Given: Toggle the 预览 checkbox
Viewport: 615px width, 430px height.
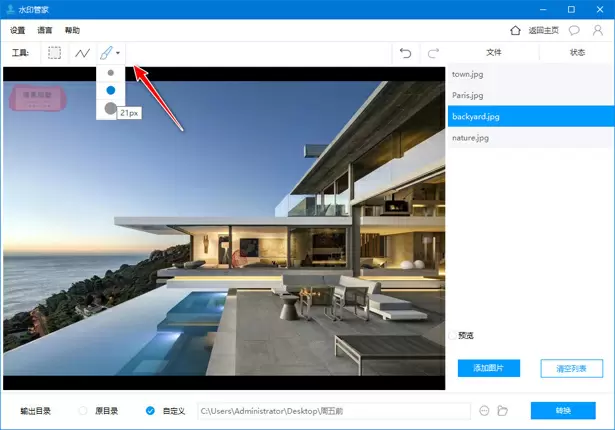Looking at the screenshot, I should click(x=453, y=335).
